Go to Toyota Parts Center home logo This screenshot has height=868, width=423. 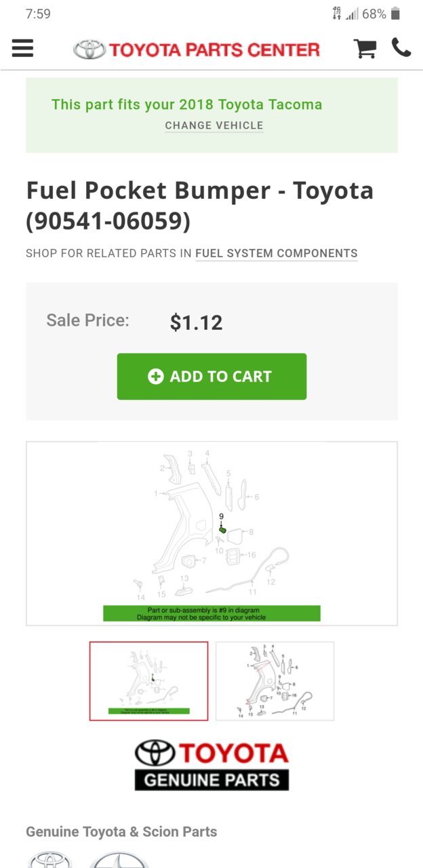coord(197,50)
